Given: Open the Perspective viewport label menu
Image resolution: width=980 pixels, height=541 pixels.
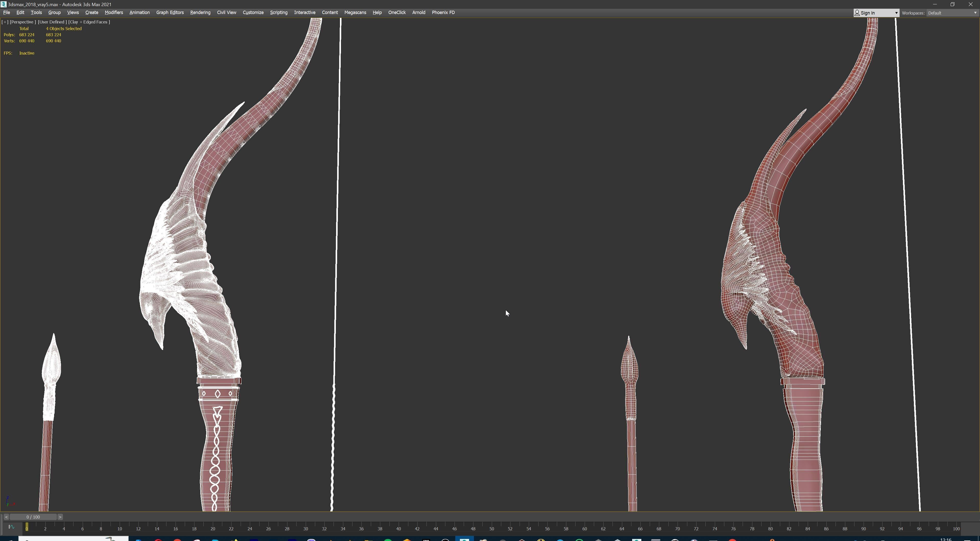Looking at the screenshot, I should click(x=22, y=22).
